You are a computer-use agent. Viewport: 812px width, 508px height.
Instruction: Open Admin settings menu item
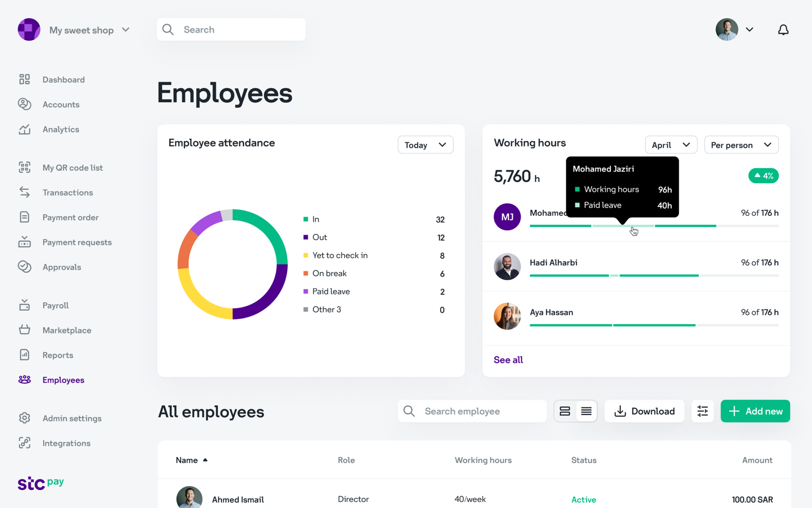click(x=72, y=418)
